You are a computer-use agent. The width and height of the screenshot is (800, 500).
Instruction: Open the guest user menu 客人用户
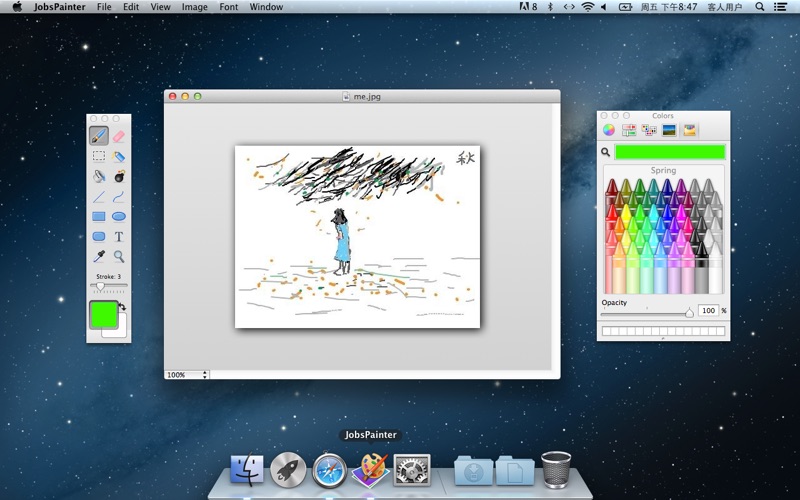[x=724, y=7]
